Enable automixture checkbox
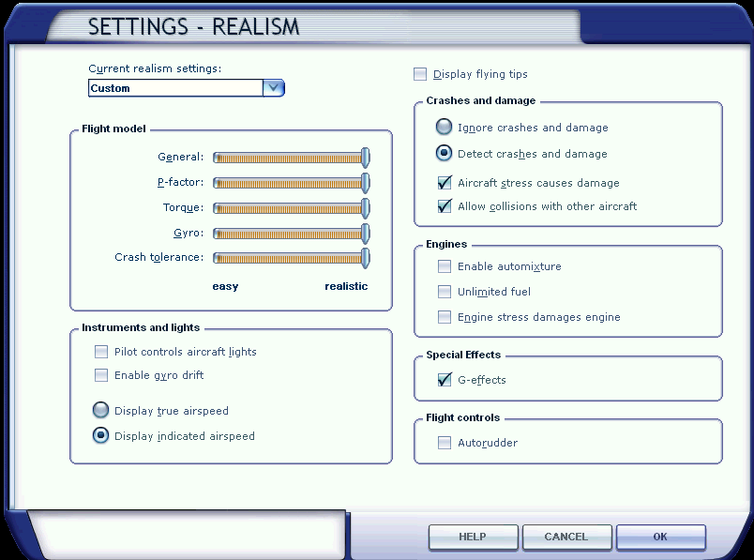 click(x=445, y=266)
